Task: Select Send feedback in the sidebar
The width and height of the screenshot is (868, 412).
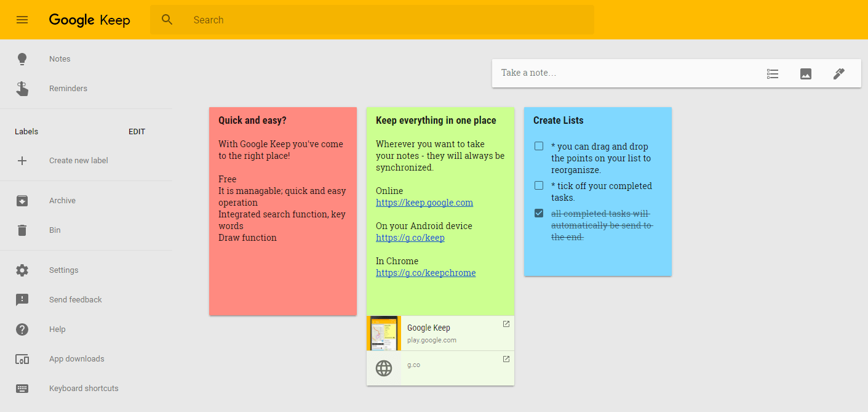Action: pyautogui.click(x=86, y=300)
